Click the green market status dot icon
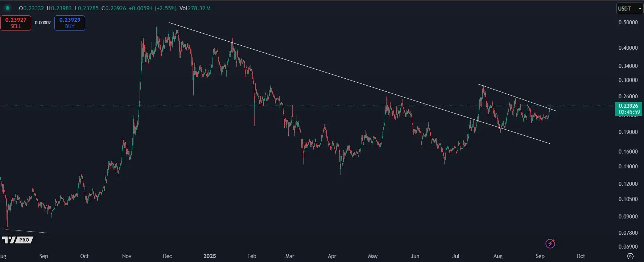 point(7,8)
